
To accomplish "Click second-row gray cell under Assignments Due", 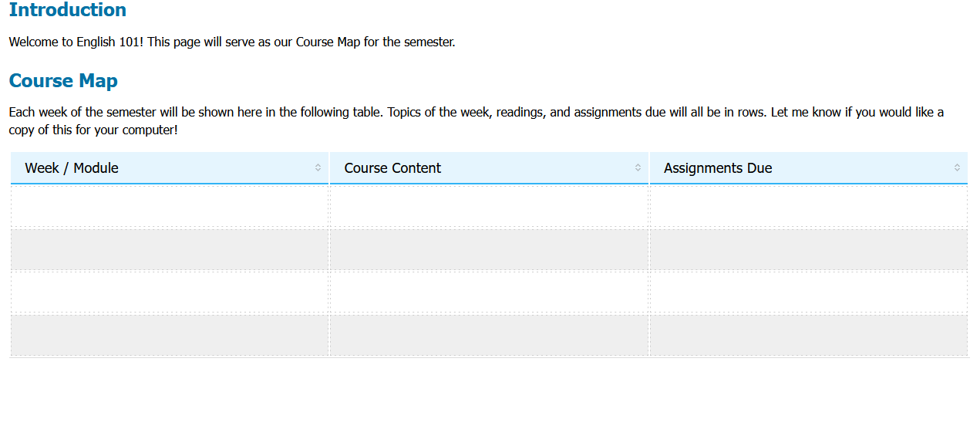I will click(808, 249).
